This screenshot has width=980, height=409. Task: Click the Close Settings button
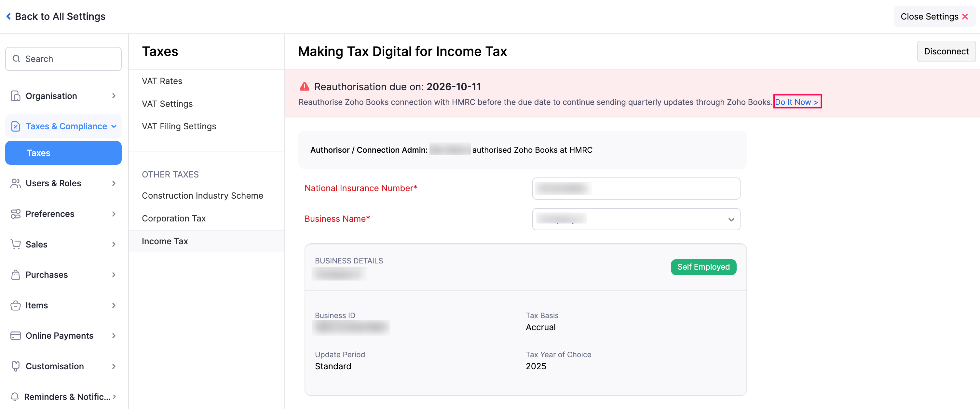point(934,16)
